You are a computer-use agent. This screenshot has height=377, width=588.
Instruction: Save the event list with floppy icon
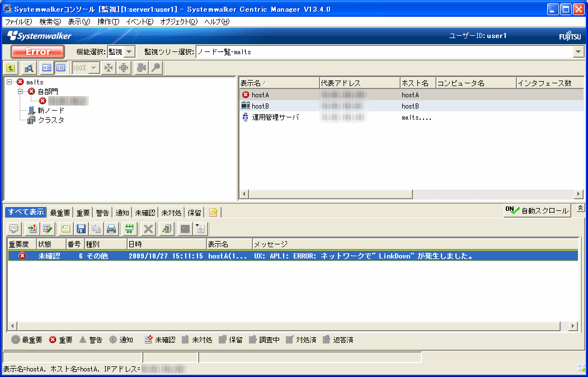[81, 229]
